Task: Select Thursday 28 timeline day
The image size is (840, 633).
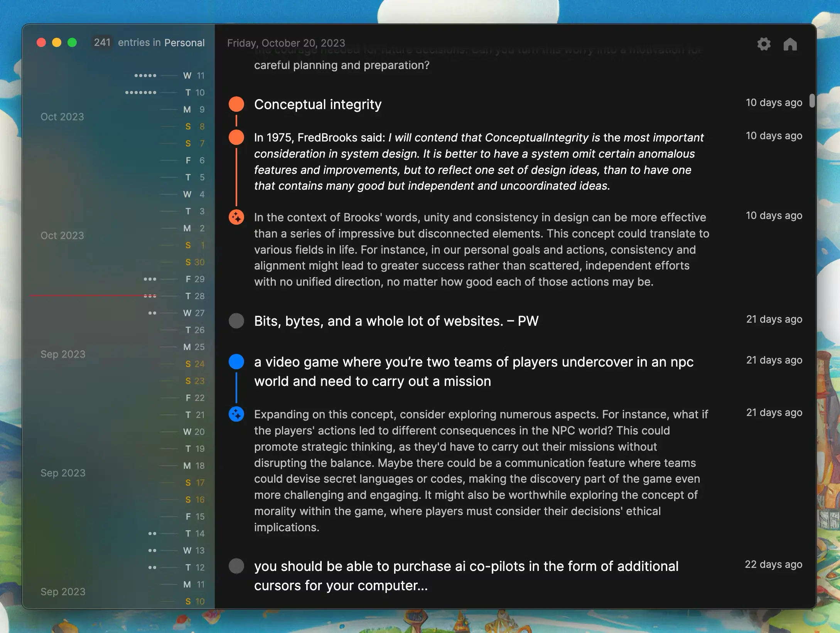Action: click(x=194, y=296)
